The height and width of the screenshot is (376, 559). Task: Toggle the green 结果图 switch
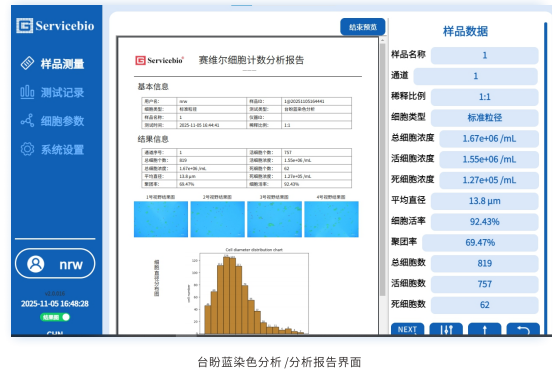(55, 317)
